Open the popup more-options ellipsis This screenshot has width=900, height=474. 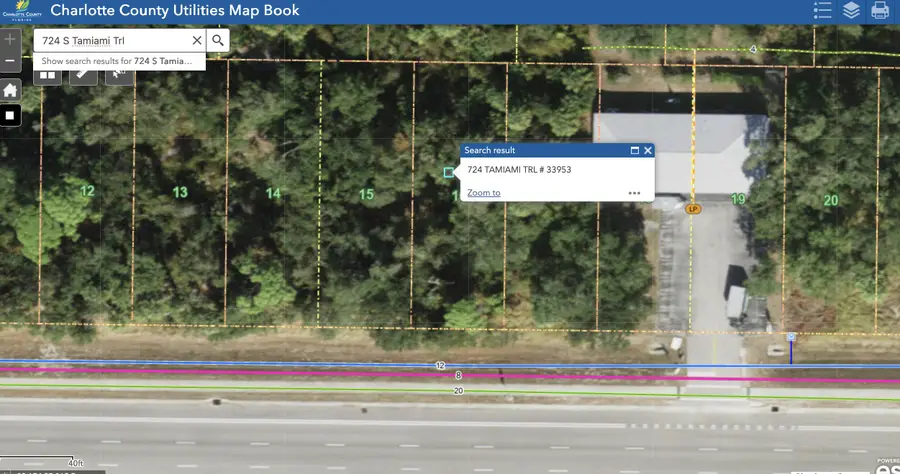tap(634, 193)
